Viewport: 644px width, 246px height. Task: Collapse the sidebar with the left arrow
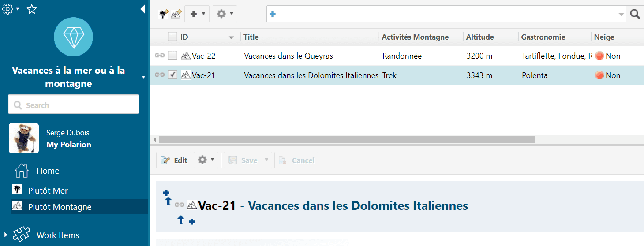tap(142, 9)
